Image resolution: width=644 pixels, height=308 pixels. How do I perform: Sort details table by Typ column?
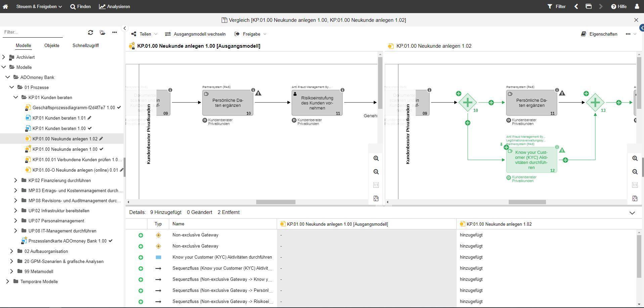point(158,224)
